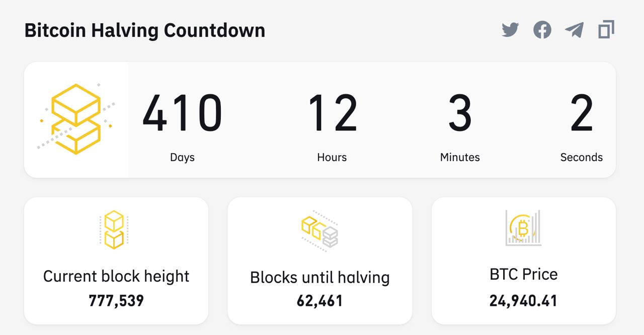Click the Current block height cube icon
This screenshot has width=644, height=335.
pos(114,230)
